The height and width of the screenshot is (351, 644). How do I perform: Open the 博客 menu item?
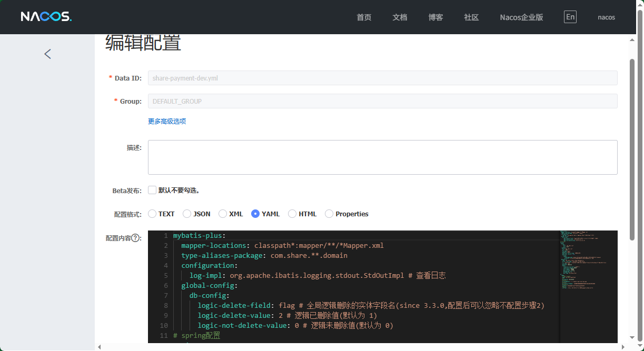[x=435, y=17]
